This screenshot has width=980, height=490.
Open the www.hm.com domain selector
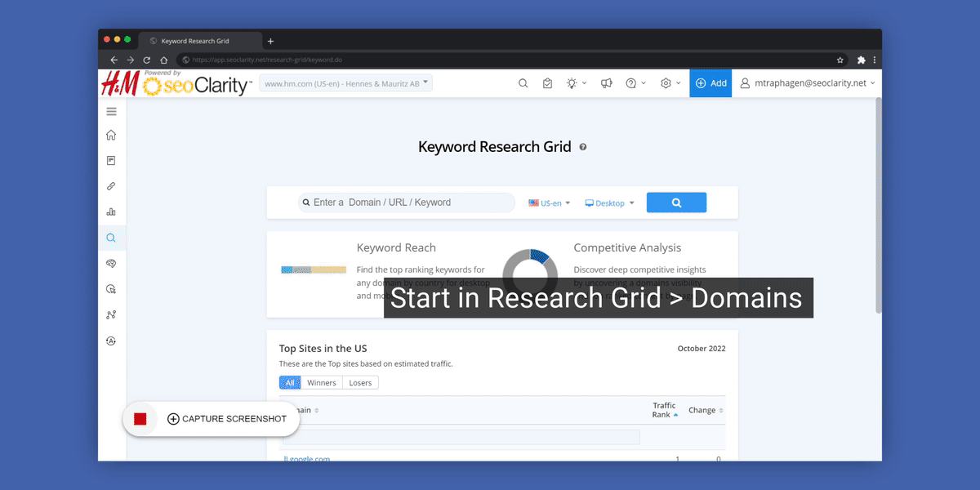pos(345,83)
